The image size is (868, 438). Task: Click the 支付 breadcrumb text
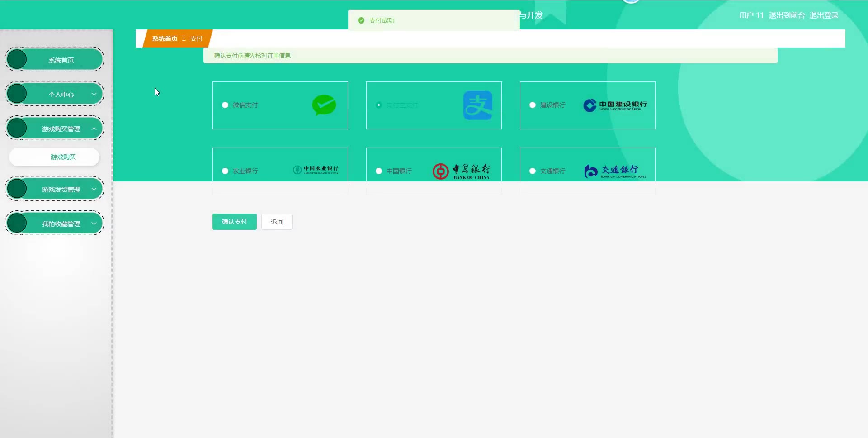(x=196, y=38)
